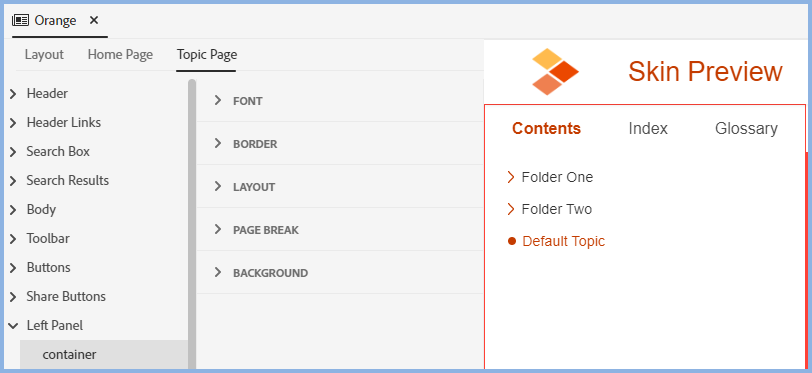Image resolution: width=812 pixels, height=373 pixels.
Task: Expand the Header Links tree node
Action: coord(13,123)
